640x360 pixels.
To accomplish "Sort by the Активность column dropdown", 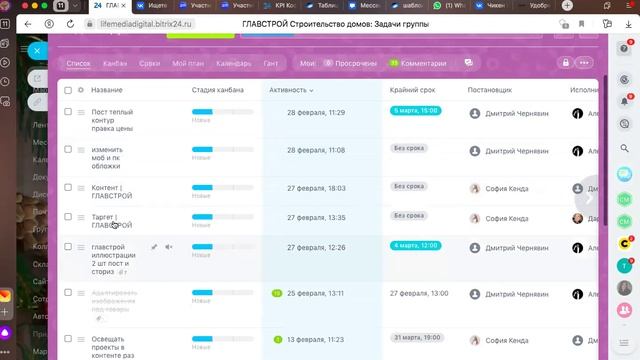I will 291,90.
